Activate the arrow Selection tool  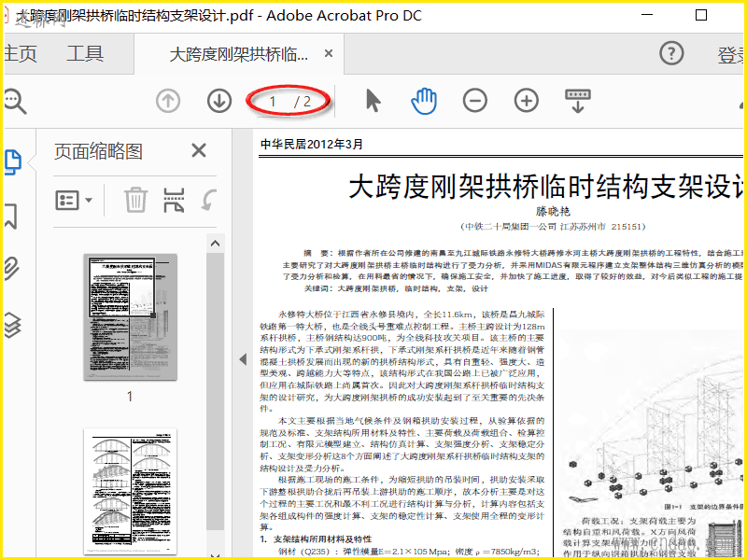coord(373,101)
